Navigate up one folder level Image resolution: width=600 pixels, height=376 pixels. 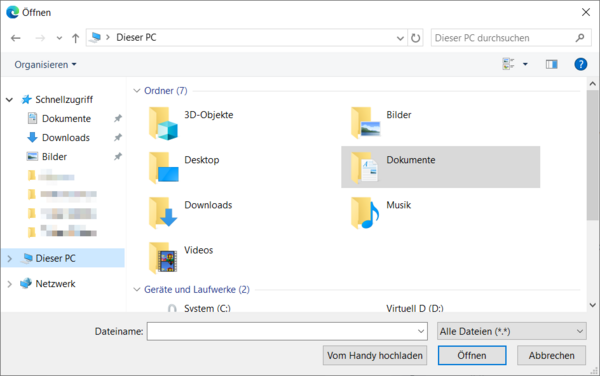[75, 38]
